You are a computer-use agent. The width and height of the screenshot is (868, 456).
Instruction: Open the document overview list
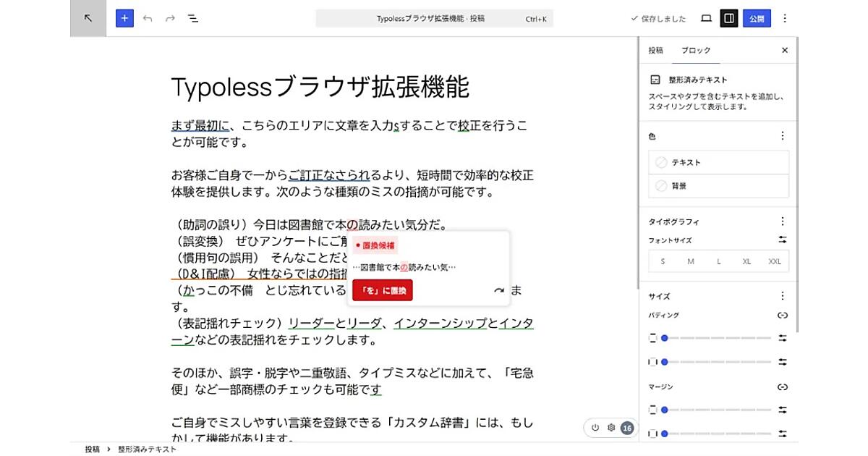pyautogui.click(x=193, y=18)
